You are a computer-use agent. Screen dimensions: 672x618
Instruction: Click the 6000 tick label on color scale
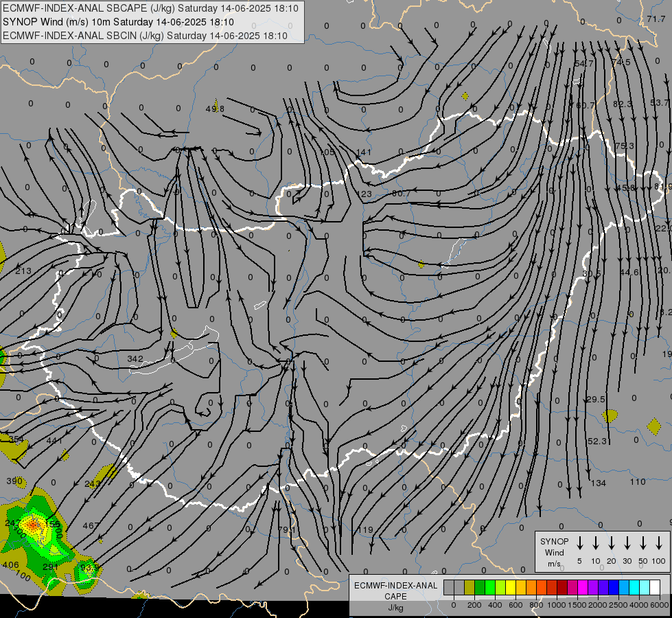tap(660, 605)
